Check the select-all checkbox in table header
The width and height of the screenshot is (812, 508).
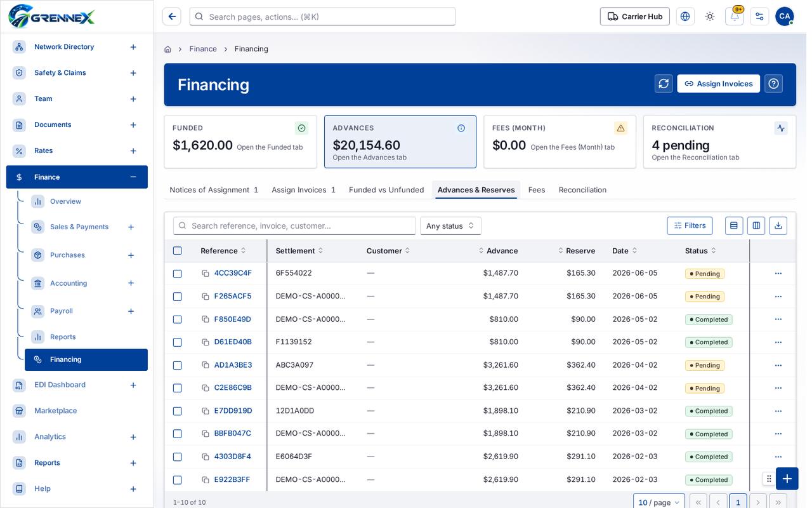177,251
